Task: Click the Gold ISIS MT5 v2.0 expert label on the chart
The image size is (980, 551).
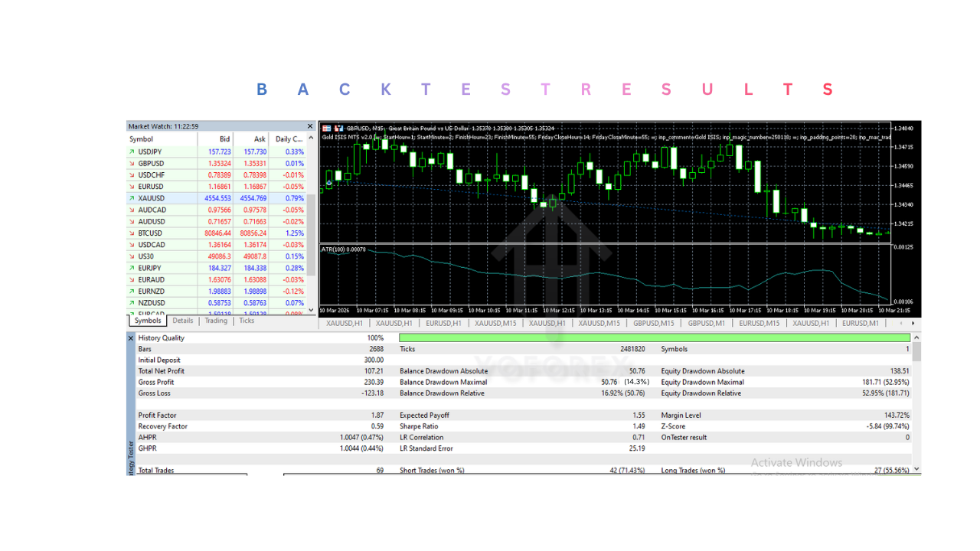Action: tap(348, 137)
